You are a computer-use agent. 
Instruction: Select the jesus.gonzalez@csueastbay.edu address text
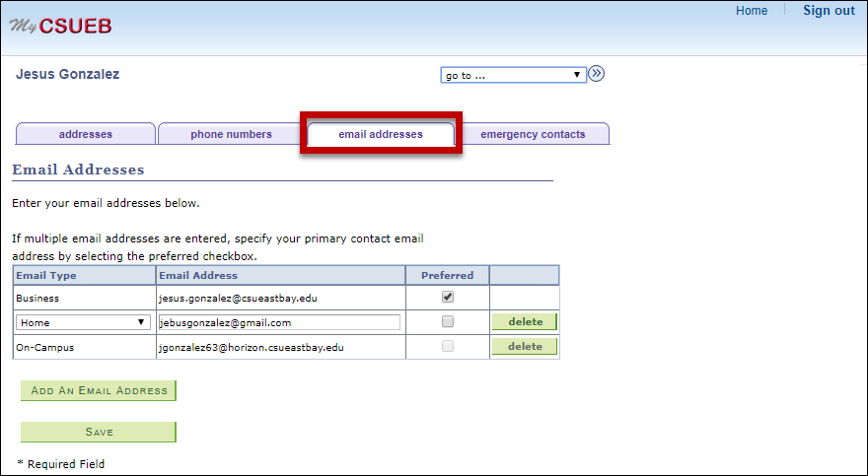[238, 298]
